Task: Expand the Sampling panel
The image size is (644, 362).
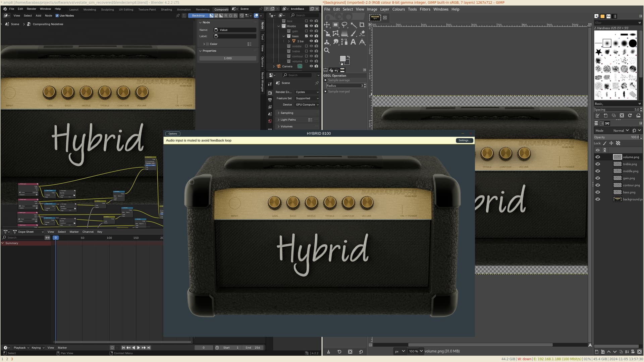Action: [x=287, y=113]
